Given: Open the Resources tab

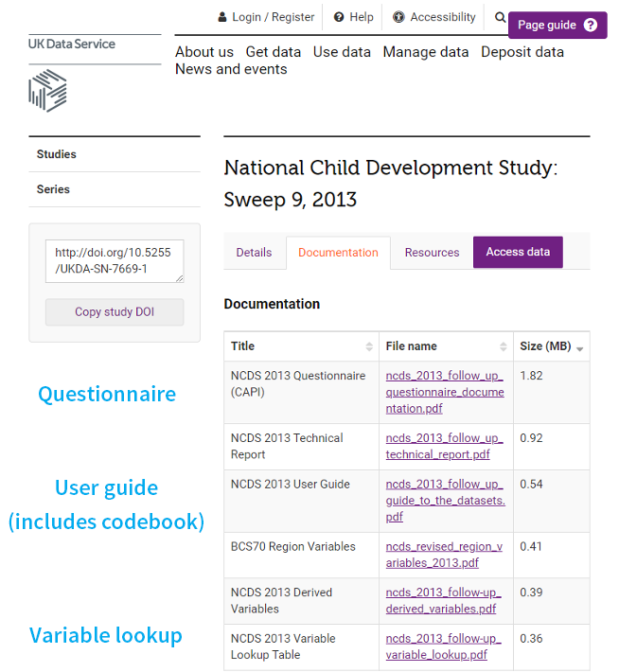Looking at the screenshot, I should [x=432, y=253].
